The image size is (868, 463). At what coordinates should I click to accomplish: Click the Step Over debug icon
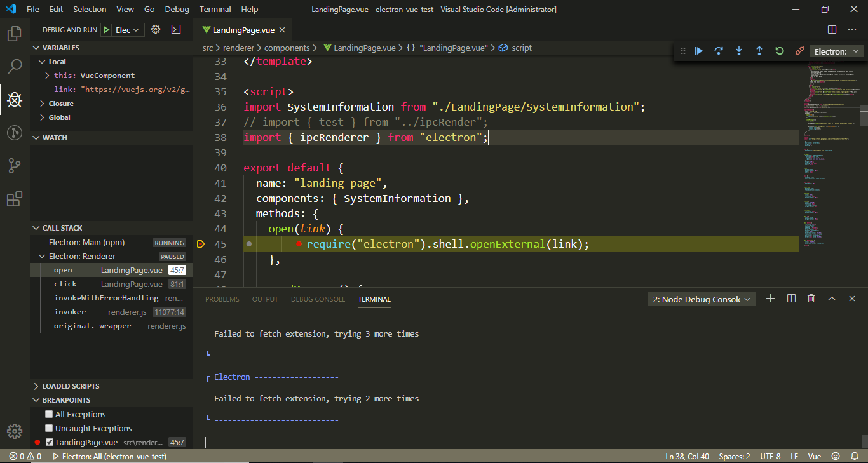719,51
